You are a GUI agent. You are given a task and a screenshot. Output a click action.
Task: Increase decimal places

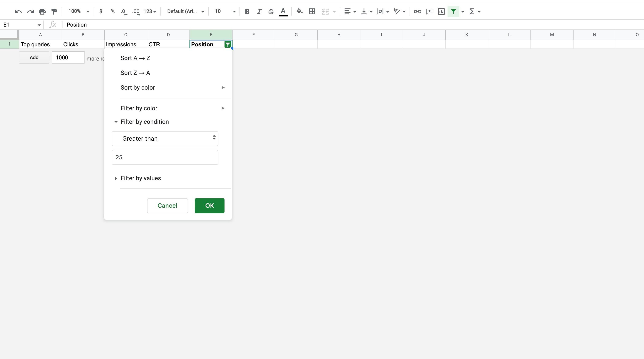pyautogui.click(x=136, y=12)
